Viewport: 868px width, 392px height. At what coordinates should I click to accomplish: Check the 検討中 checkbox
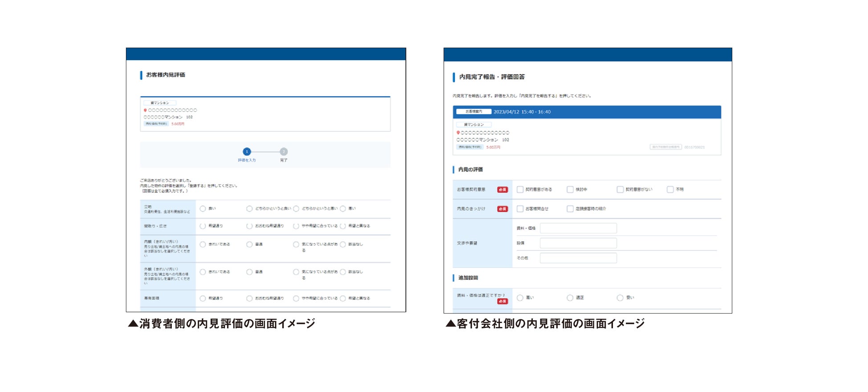(x=570, y=189)
